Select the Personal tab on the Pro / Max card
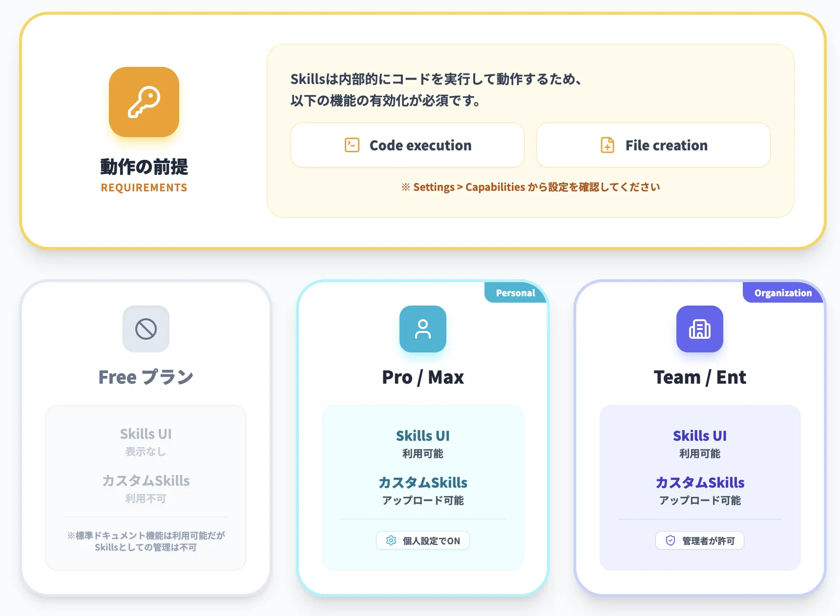Image resolution: width=840 pixels, height=616 pixels. (515, 292)
